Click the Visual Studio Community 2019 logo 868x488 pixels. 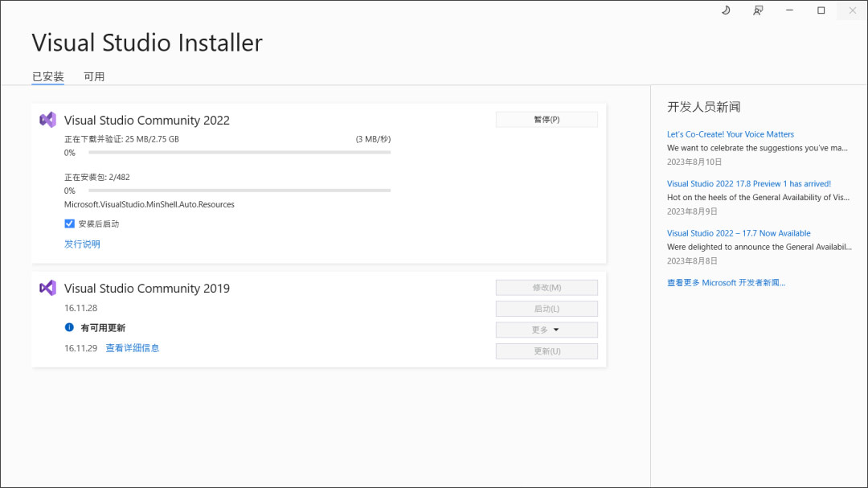(47, 288)
